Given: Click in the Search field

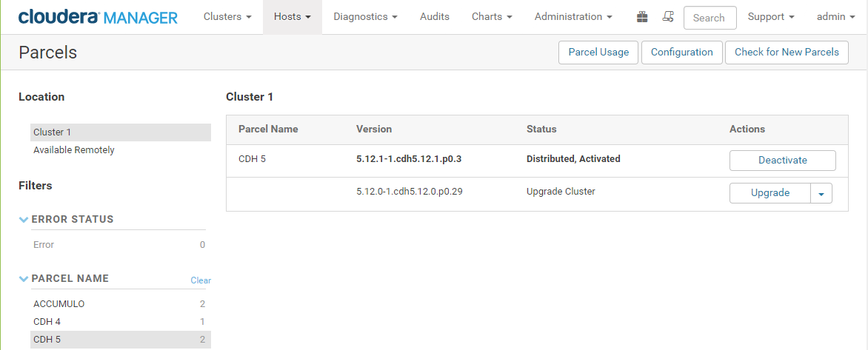Looking at the screenshot, I should [710, 18].
